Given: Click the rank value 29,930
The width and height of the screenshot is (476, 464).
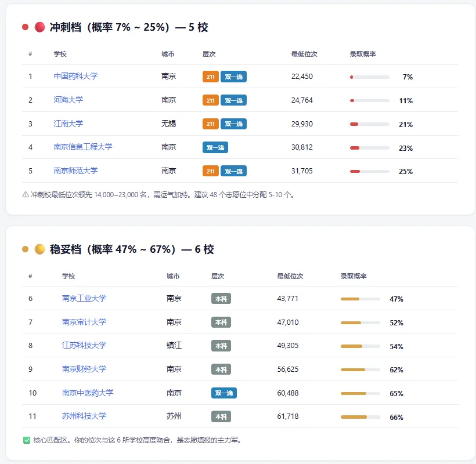Looking at the screenshot, I should point(302,124).
